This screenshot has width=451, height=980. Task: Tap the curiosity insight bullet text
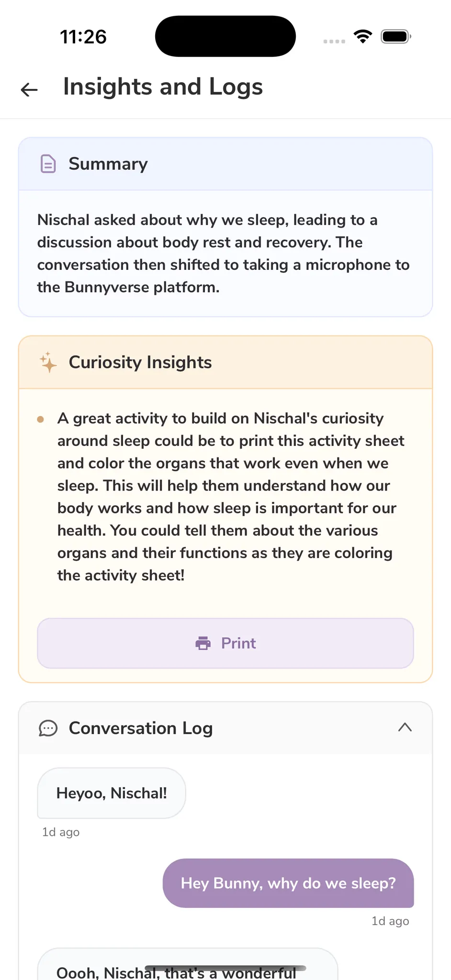tap(231, 497)
